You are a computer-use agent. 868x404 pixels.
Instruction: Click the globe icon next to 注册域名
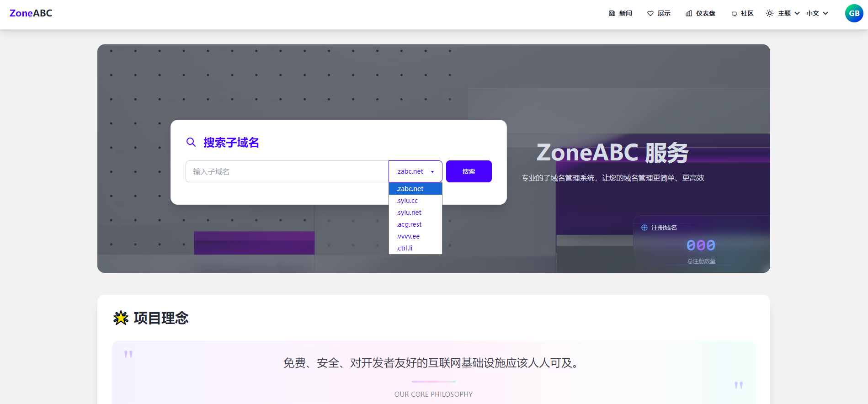644,228
